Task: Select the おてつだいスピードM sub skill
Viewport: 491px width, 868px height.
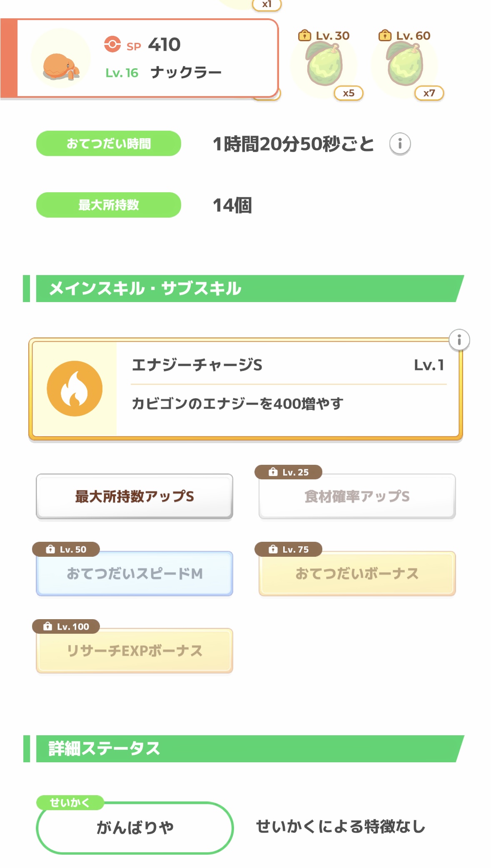Action: (x=135, y=574)
